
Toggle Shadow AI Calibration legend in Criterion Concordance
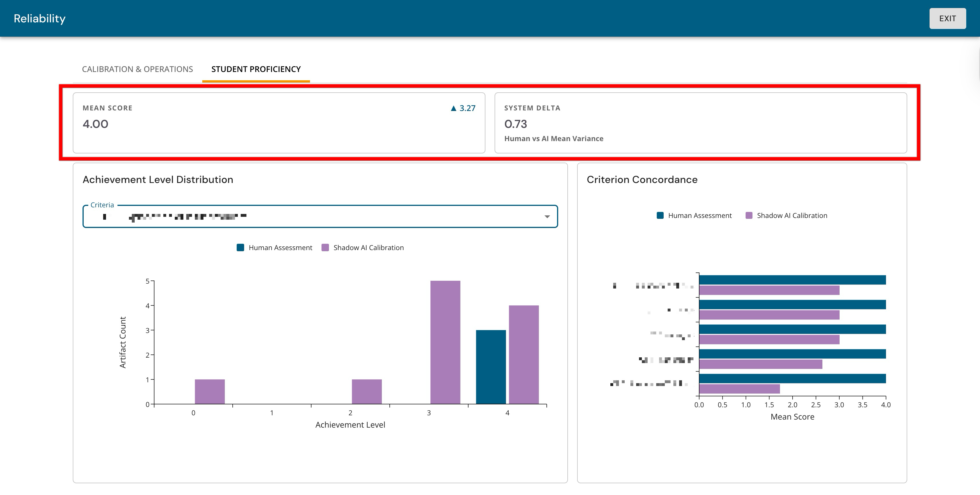(786, 215)
